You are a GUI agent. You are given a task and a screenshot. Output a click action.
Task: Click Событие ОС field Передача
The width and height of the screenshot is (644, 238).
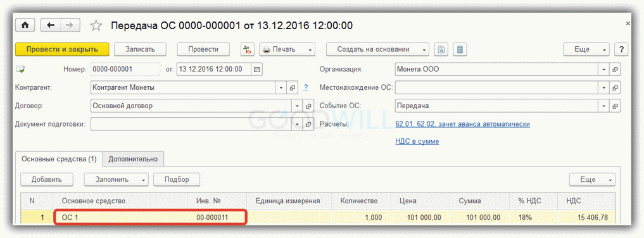(496, 106)
